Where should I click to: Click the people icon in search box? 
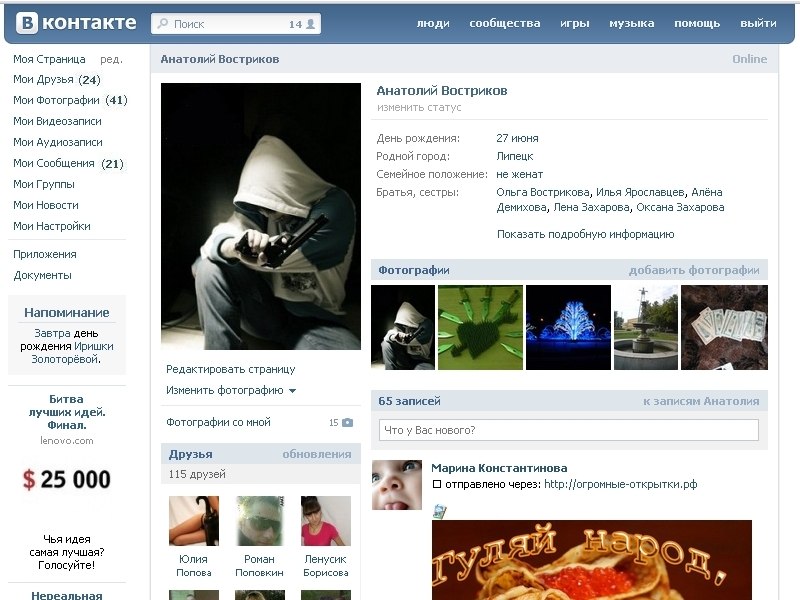pyautogui.click(x=310, y=24)
